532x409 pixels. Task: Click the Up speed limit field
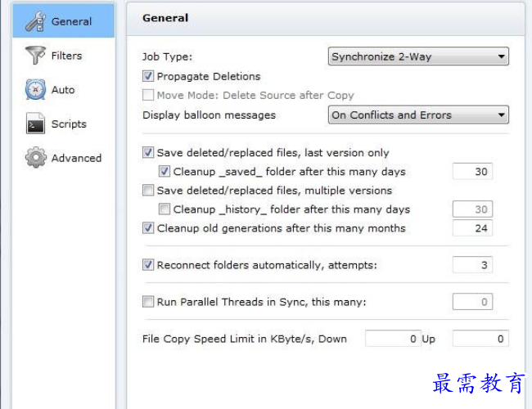click(480, 339)
